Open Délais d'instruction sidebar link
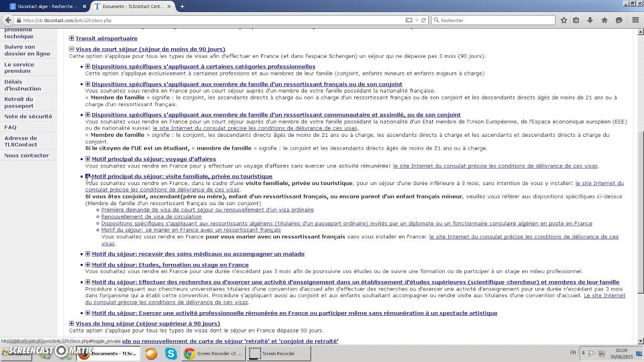This screenshot has height=362, width=644. 23,85
